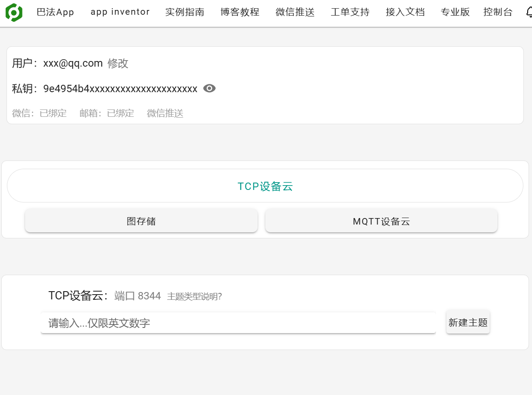This screenshot has height=395, width=532.
Task: Navigate to 工单支持
Action: click(x=350, y=12)
